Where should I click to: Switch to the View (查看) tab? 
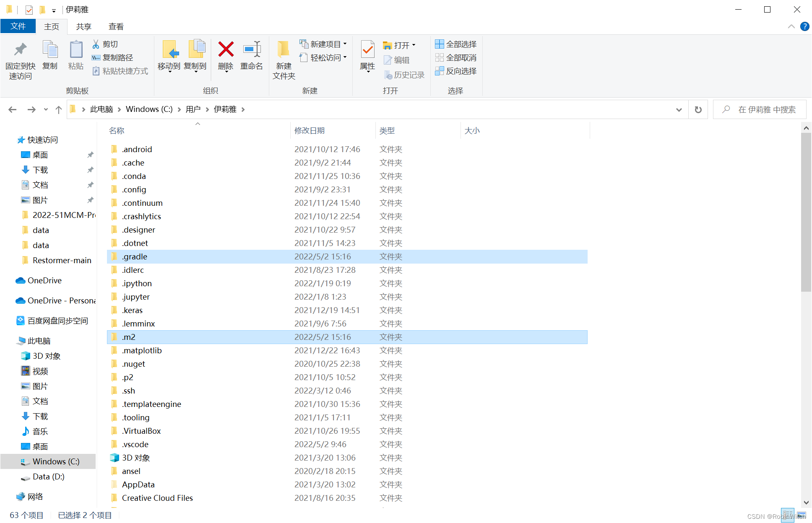tap(116, 26)
